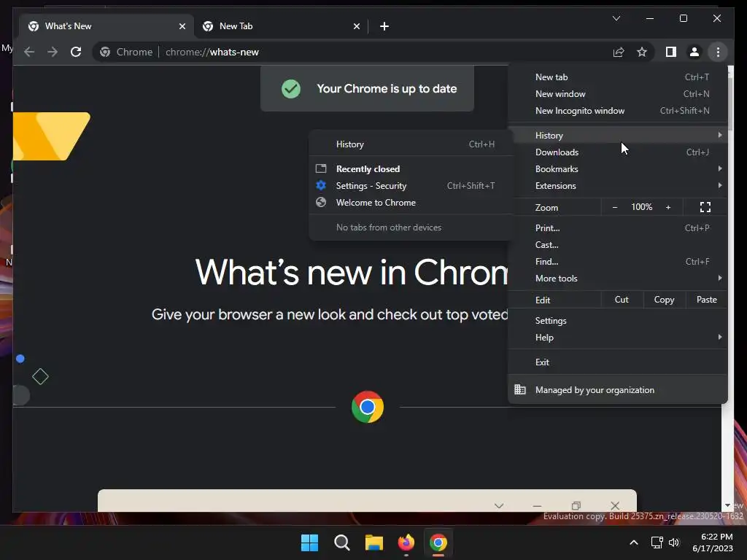The width and height of the screenshot is (747, 560).
Task: Click the share page icon in address bar
Action: [x=619, y=52]
